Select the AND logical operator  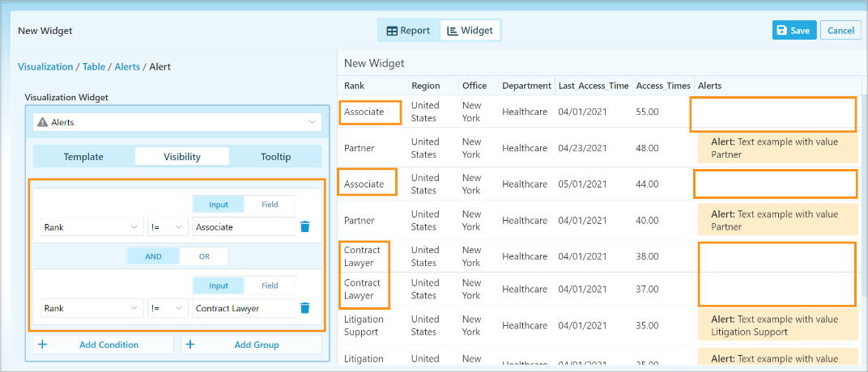pos(153,256)
